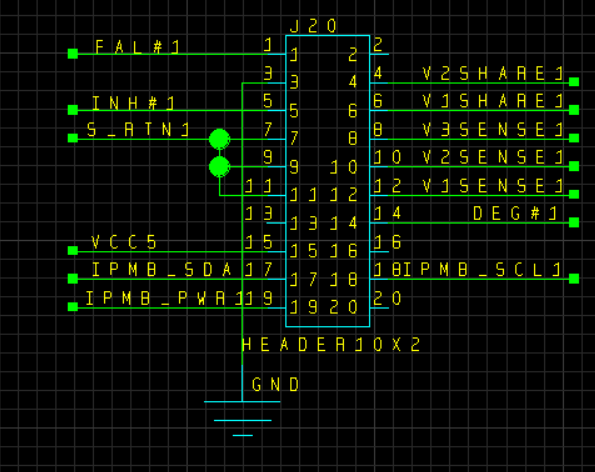Click the unconnected pin 2 stub

[379, 54]
